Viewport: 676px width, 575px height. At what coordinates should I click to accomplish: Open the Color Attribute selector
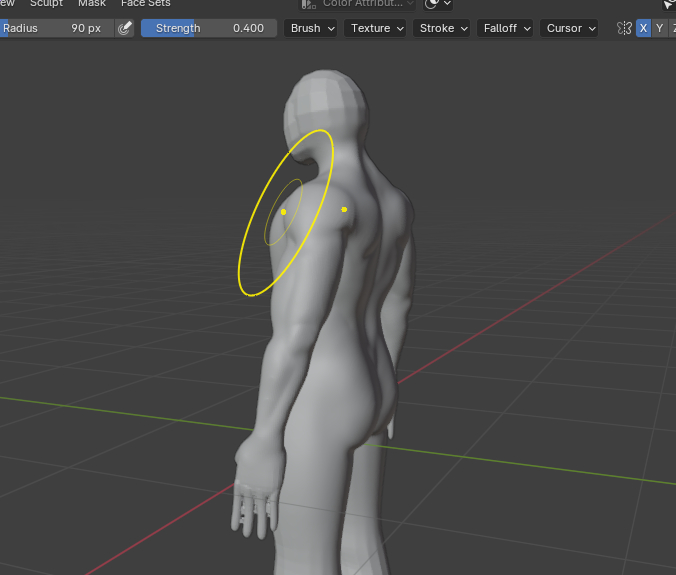point(357,4)
